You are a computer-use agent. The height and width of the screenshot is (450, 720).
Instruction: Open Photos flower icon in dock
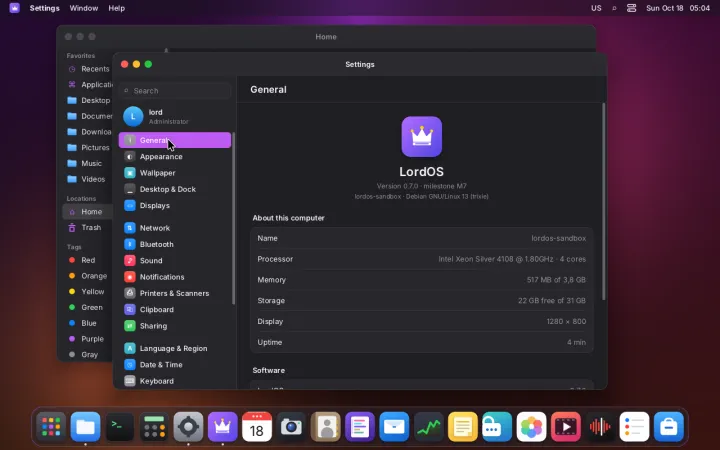tap(531, 427)
